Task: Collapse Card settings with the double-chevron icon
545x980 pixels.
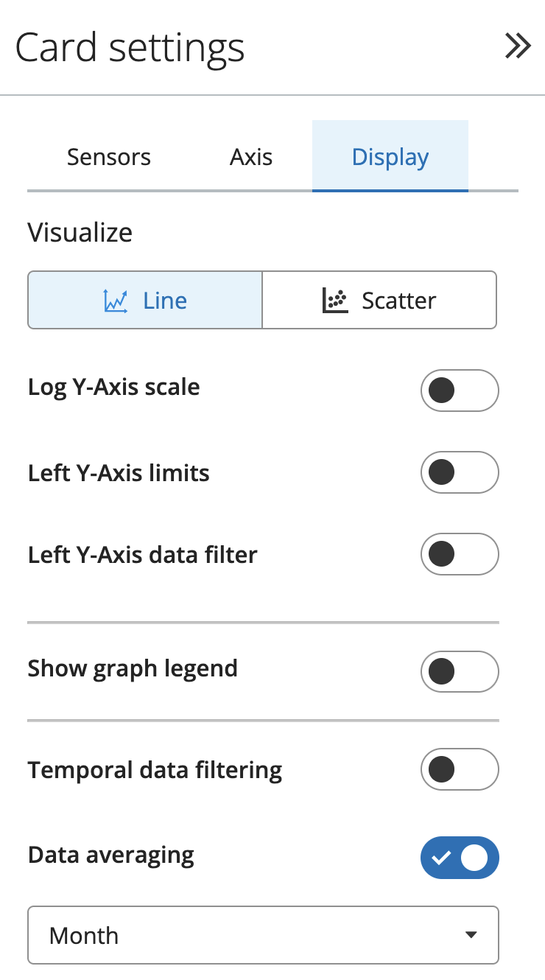Action: tap(518, 46)
